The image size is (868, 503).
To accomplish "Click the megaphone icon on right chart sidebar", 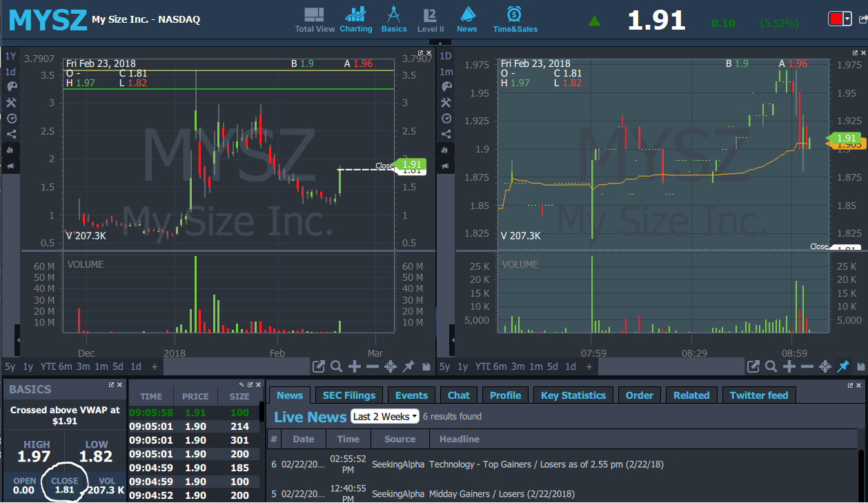I will [x=446, y=166].
